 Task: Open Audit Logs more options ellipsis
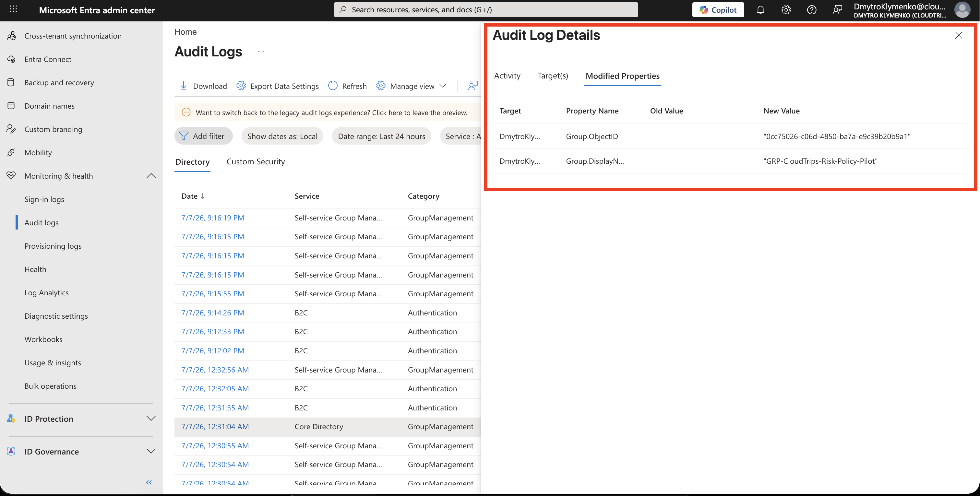pyautogui.click(x=261, y=52)
